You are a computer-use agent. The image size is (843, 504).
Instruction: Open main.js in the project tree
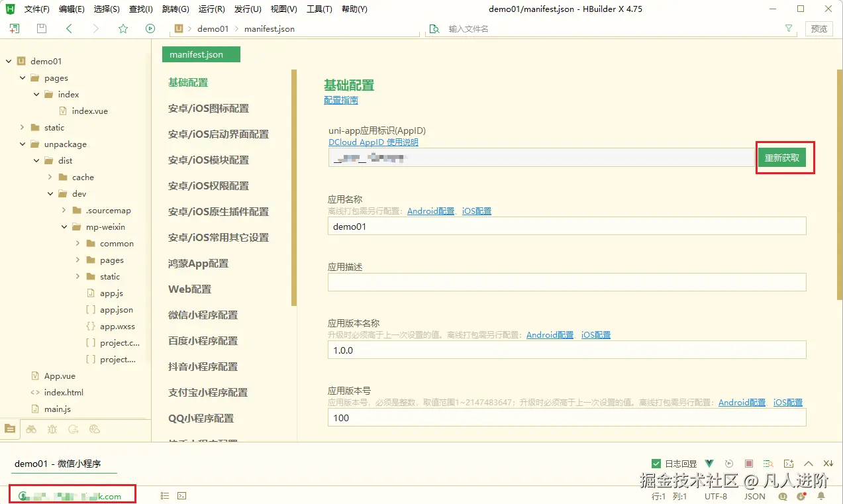58,409
